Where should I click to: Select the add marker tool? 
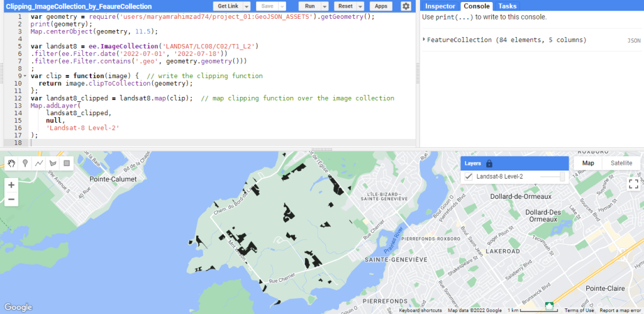[25, 164]
